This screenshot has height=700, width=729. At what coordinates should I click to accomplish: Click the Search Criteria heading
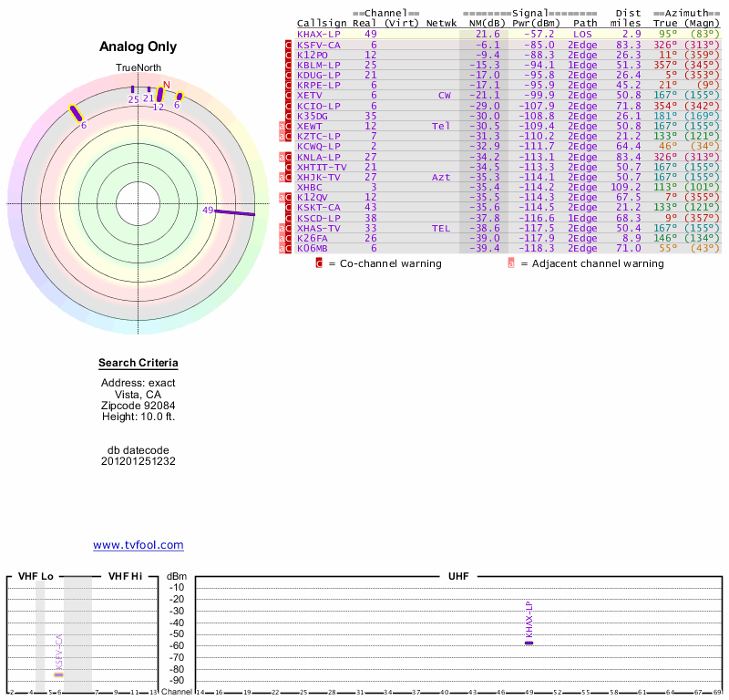tap(139, 364)
